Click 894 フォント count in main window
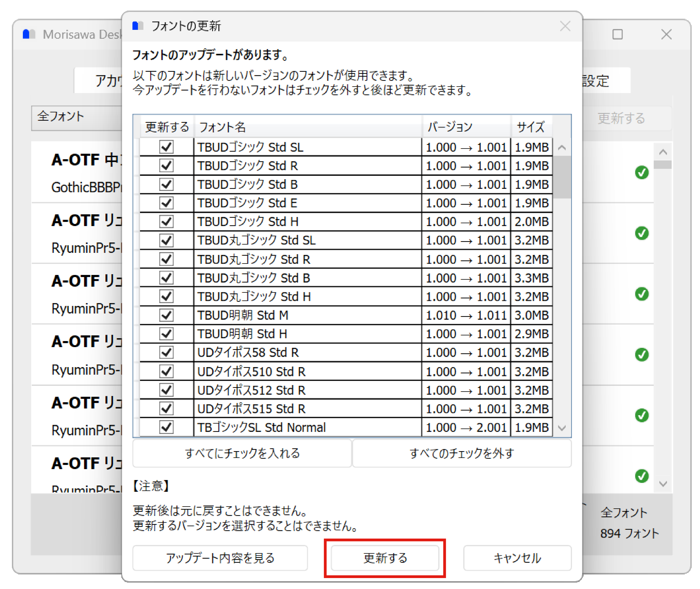The width and height of the screenshot is (700, 589). point(630,533)
